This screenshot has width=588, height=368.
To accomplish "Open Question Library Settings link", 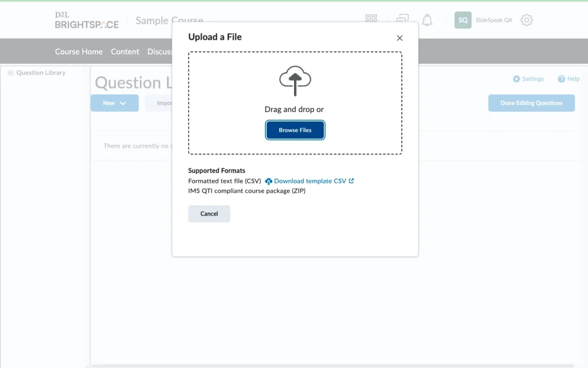I will click(528, 79).
